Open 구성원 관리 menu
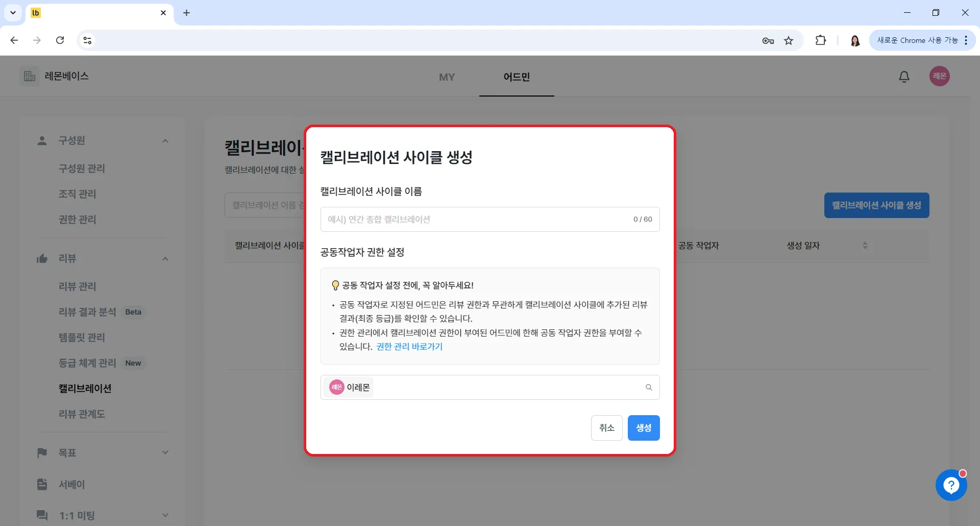The image size is (980, 526). 82,169
